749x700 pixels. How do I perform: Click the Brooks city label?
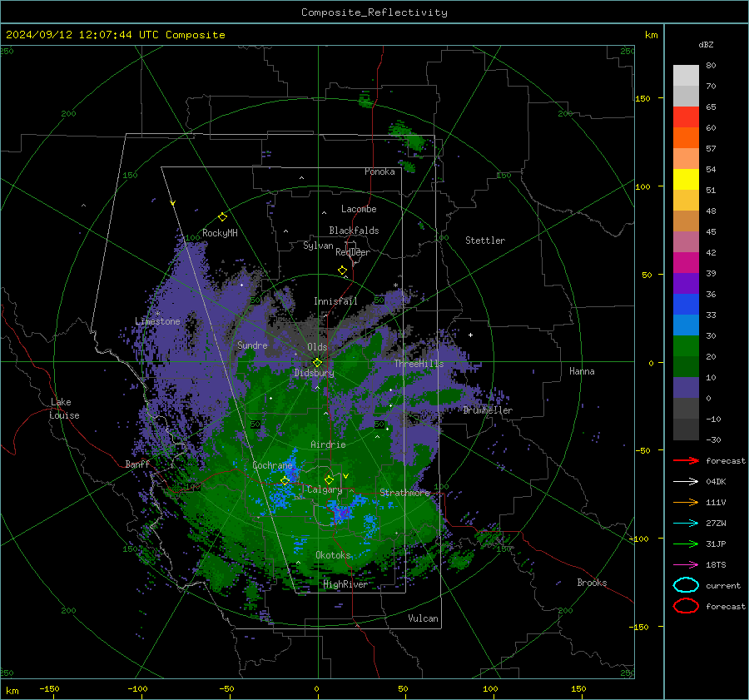click(592, 583)
